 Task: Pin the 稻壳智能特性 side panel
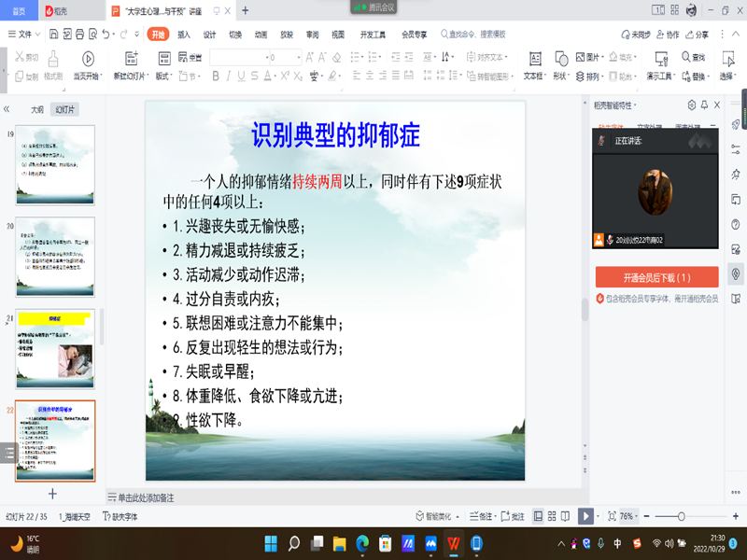click(704, 105)
